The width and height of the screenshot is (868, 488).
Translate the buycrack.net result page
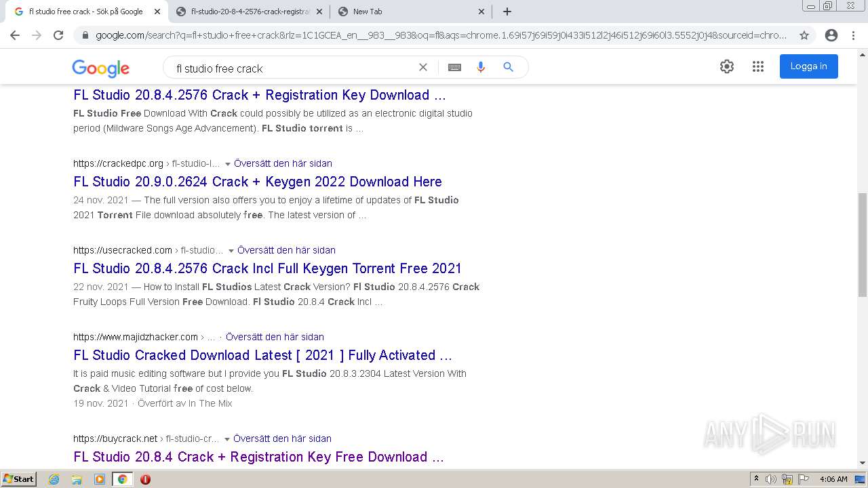[x=282, y=439]
